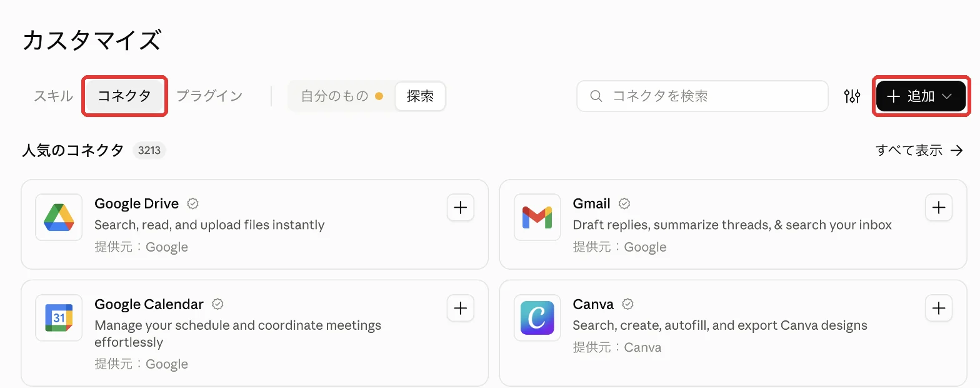
Task: Open the Canva logo icon
Action: coord(537,318)
